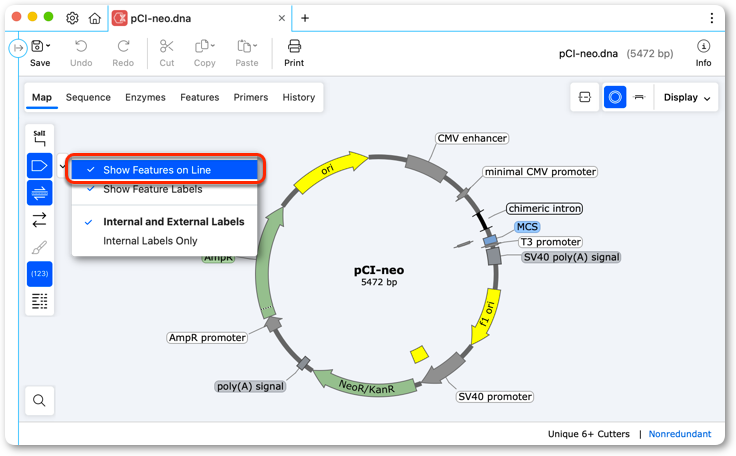Select the T3 promoter label
Viewport: 736px width, 456px height.
point(550,242)
